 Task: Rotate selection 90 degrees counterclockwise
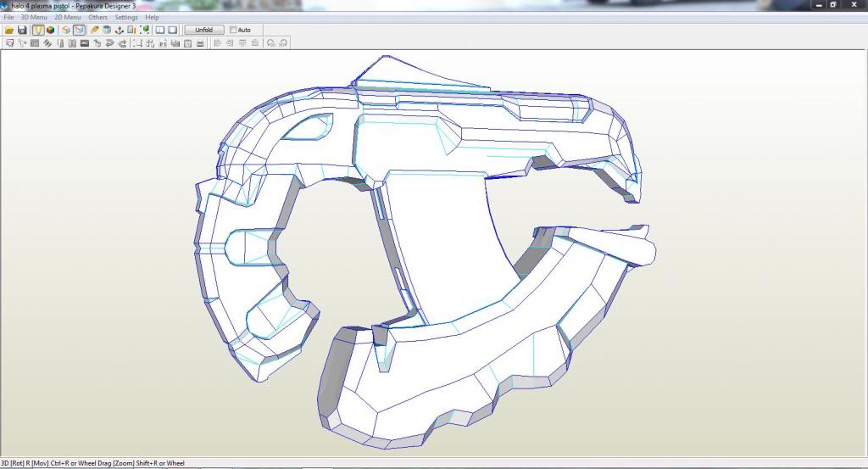coord(270,43)
